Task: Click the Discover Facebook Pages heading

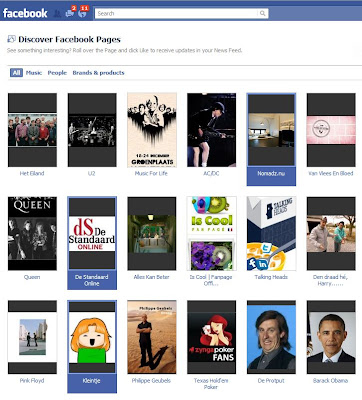Action: pos(69,39)
